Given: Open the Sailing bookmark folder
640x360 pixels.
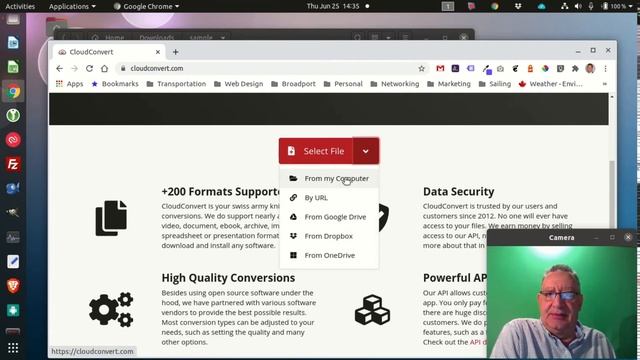Looking at the screenshot, I should pyautogui.click(x=495, y=84).
